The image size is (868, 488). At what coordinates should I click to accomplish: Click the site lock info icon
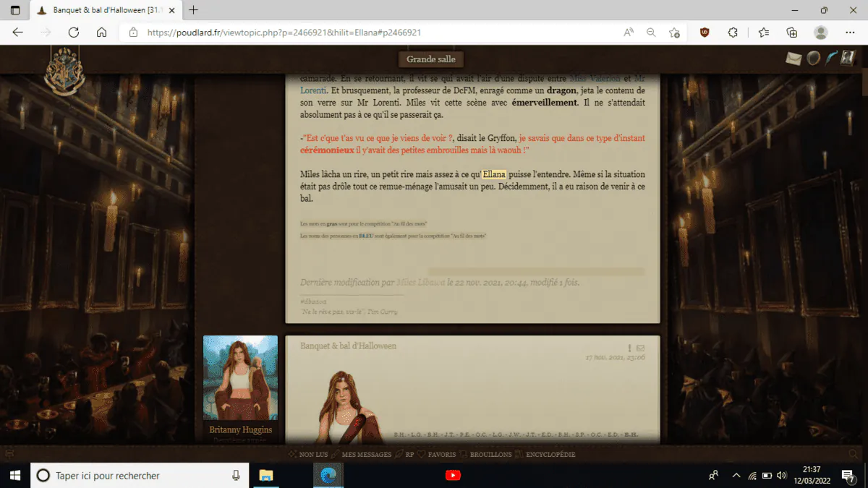(x=133, y=33)
